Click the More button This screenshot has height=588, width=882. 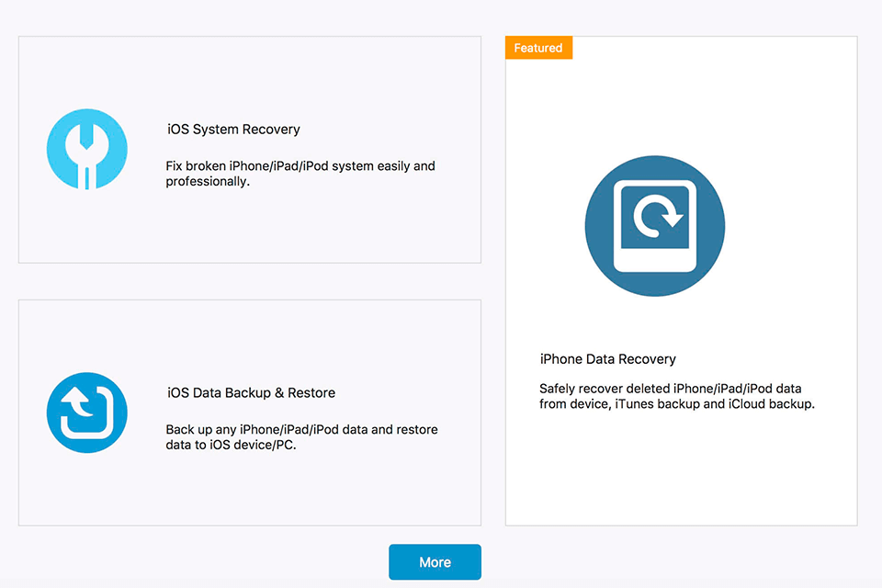coord(435,561)
